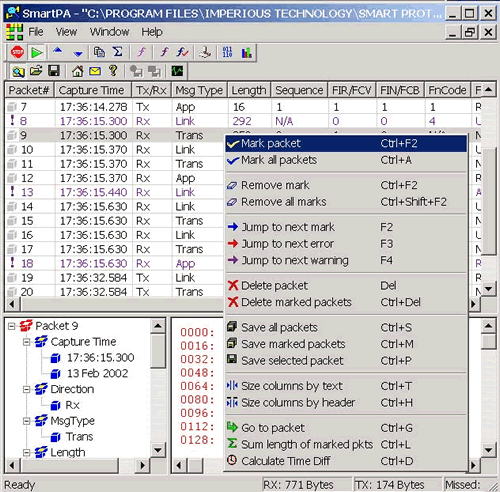Viewport: 500px width, 492px height.
Task: Open the Help menu
Action: [x=152, y=32]
